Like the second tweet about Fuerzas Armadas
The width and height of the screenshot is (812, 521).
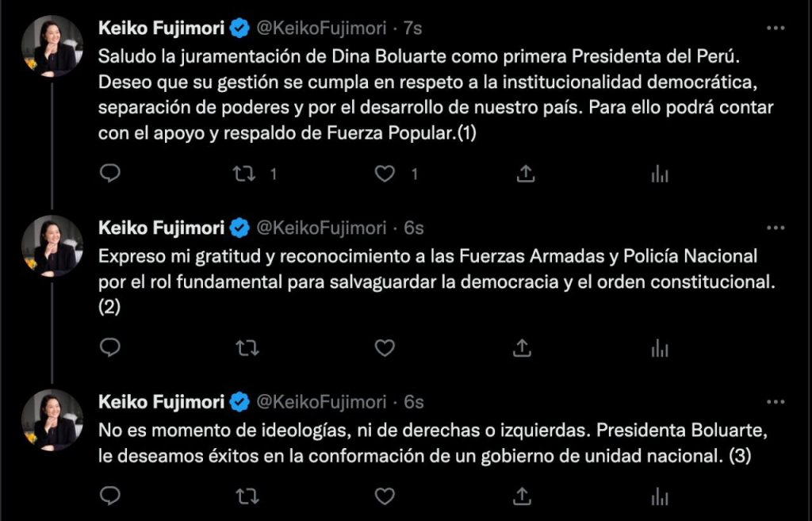[385, 347]
